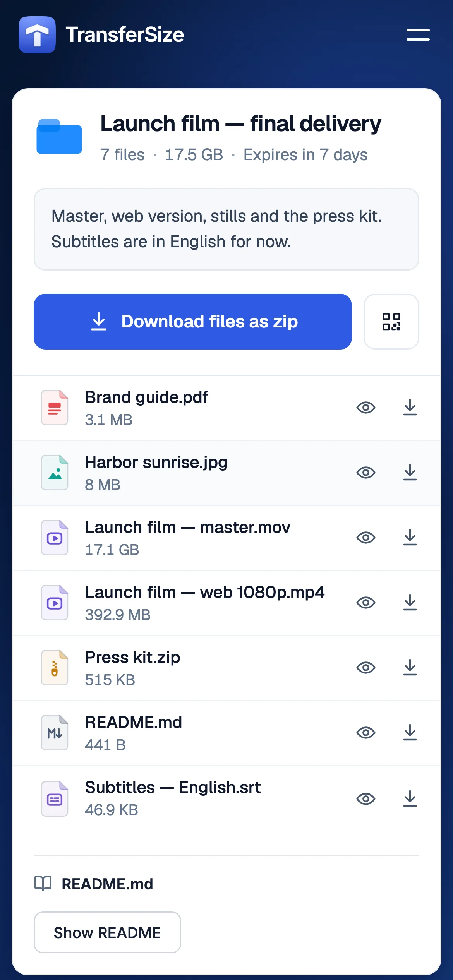Click the 7 files count text
This screenshot has width=453, height=980.
click(122, 155)
